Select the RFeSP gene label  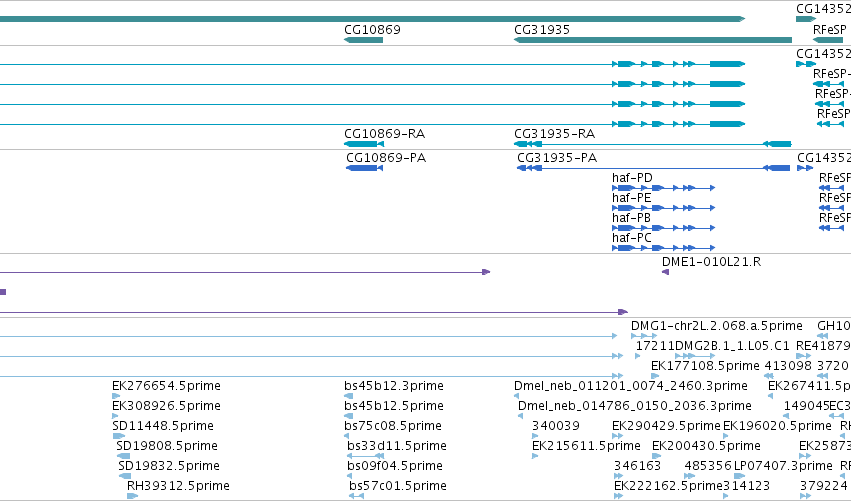tap(829, 30)
